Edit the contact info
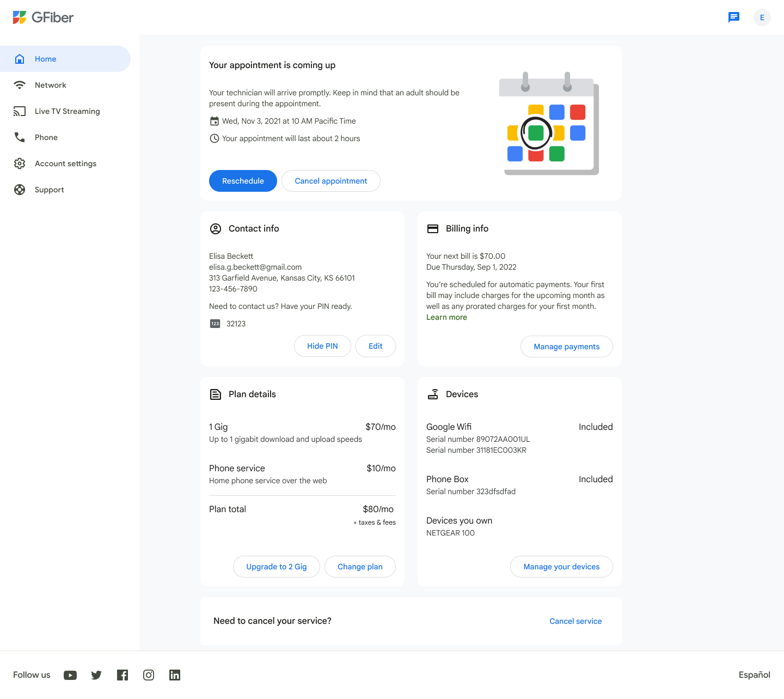This screenshot has width=784, height=699. (376, 346)
